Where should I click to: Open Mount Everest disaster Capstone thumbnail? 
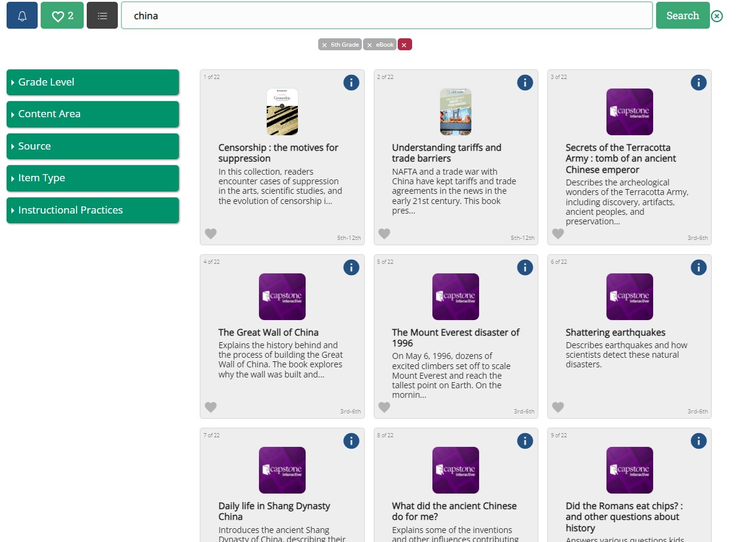tap(456, 297)
